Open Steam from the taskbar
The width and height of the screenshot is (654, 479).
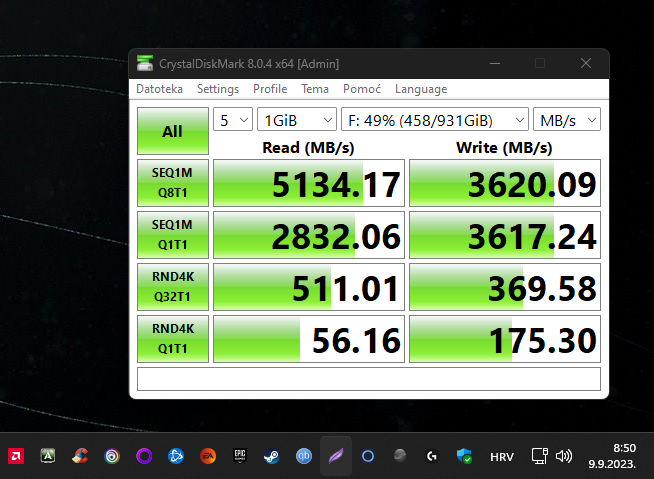(x=272, y=456)
